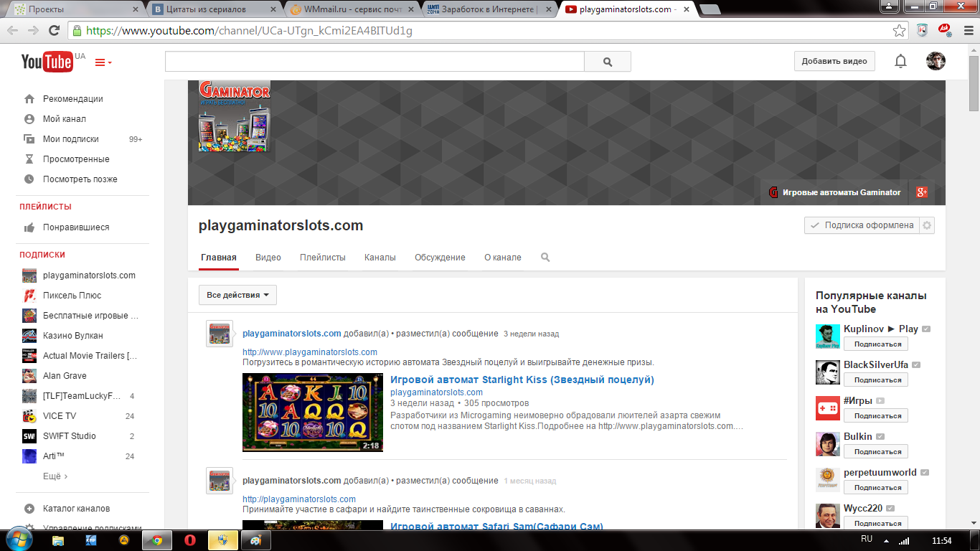Screen dimensions: 980x551
Task: Click the magnifier search button
Action: [x=608, y=62]
